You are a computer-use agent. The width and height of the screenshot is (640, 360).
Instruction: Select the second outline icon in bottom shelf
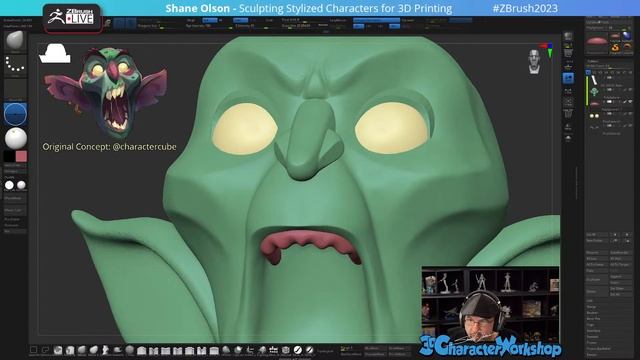[46, 350]
